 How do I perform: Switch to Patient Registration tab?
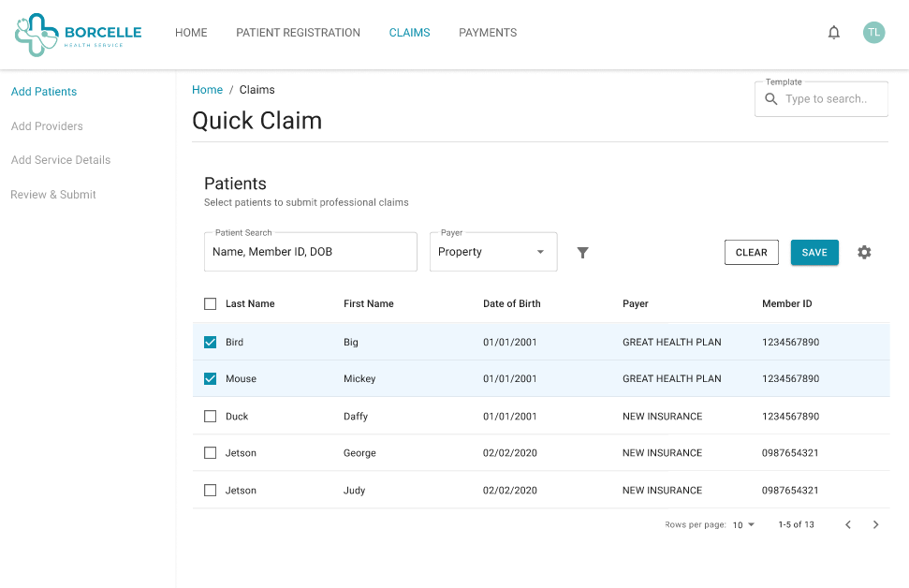[x=298, y=33]
